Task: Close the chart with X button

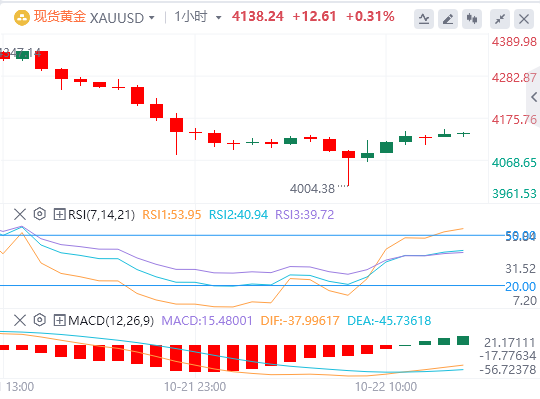Action: [x=524, y=19]
